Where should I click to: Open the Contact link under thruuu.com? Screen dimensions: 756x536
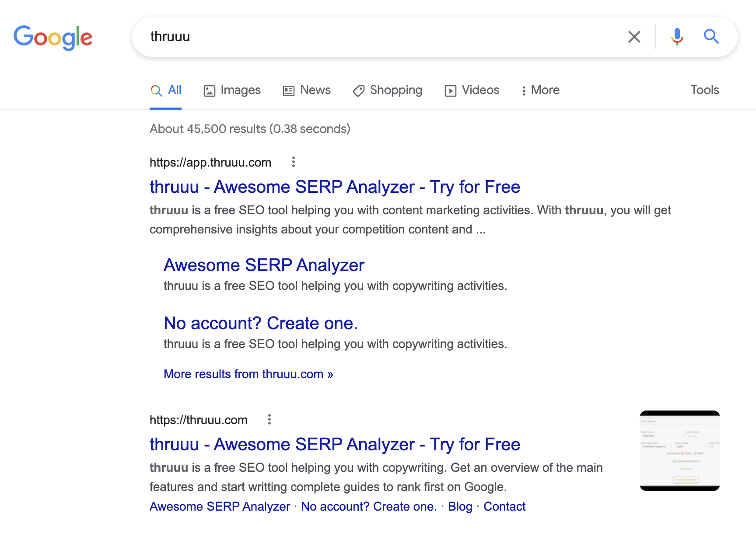click(504, 506)
